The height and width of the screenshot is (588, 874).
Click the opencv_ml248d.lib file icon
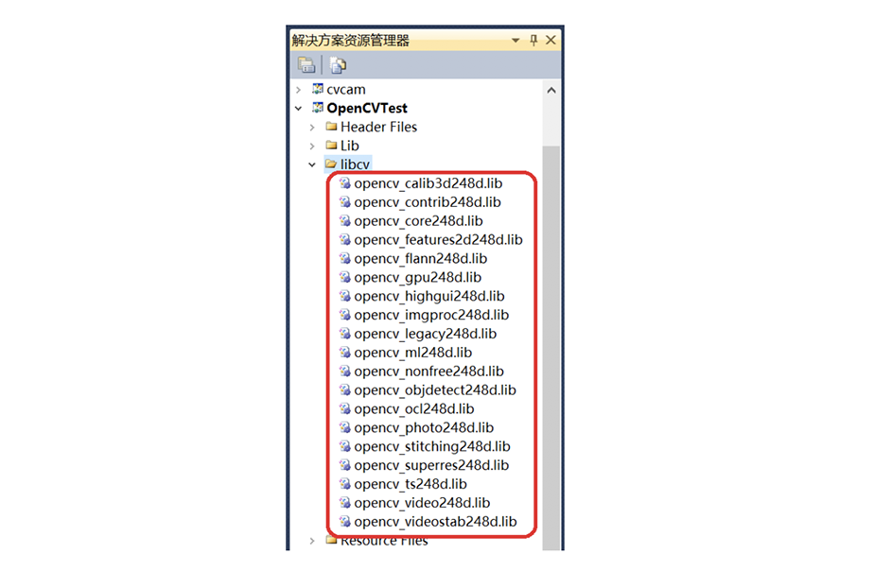pos(345,353)
